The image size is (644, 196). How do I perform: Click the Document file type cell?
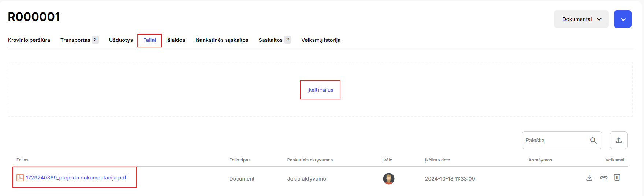[242, 179]
